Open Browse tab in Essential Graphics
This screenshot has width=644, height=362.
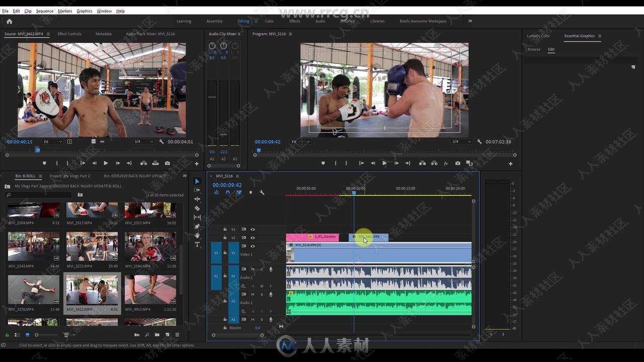tap(534, 49)
